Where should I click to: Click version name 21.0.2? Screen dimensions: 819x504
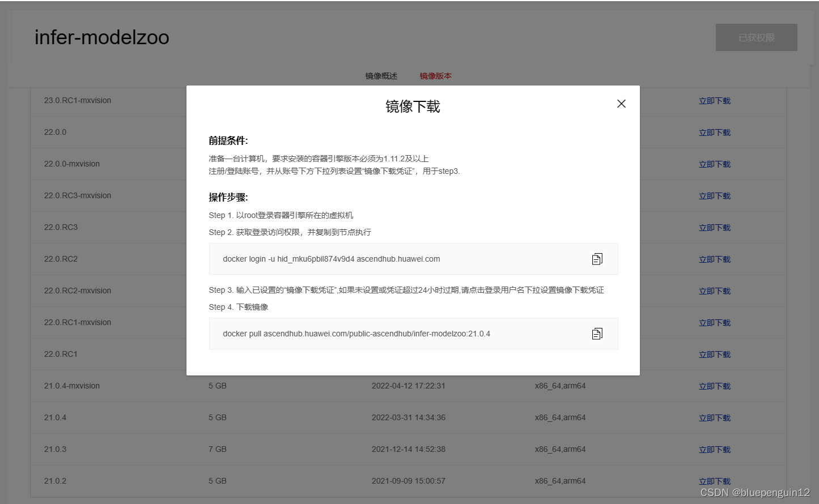tap(55, 481)
